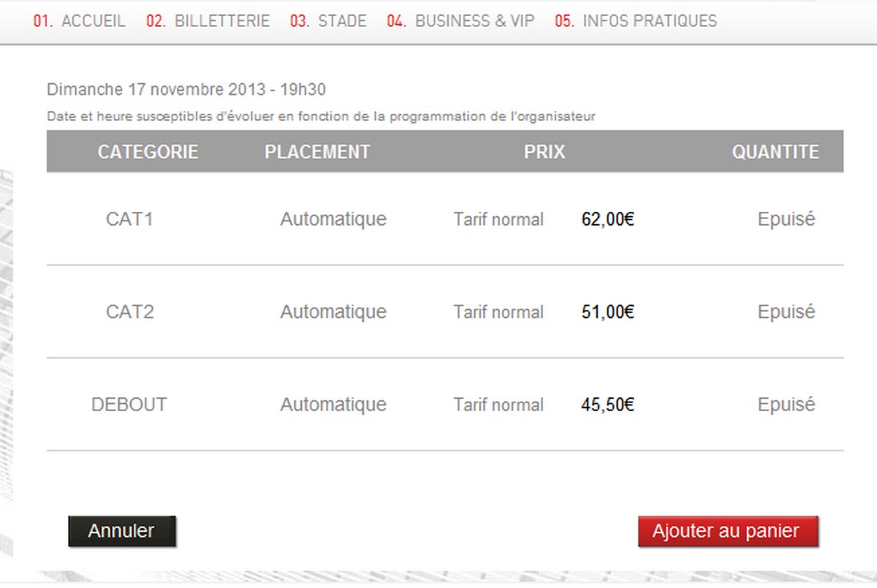Click the 51,00€ price for CAT2
Viewport: 877px width, 588px height.
[607, 312]
